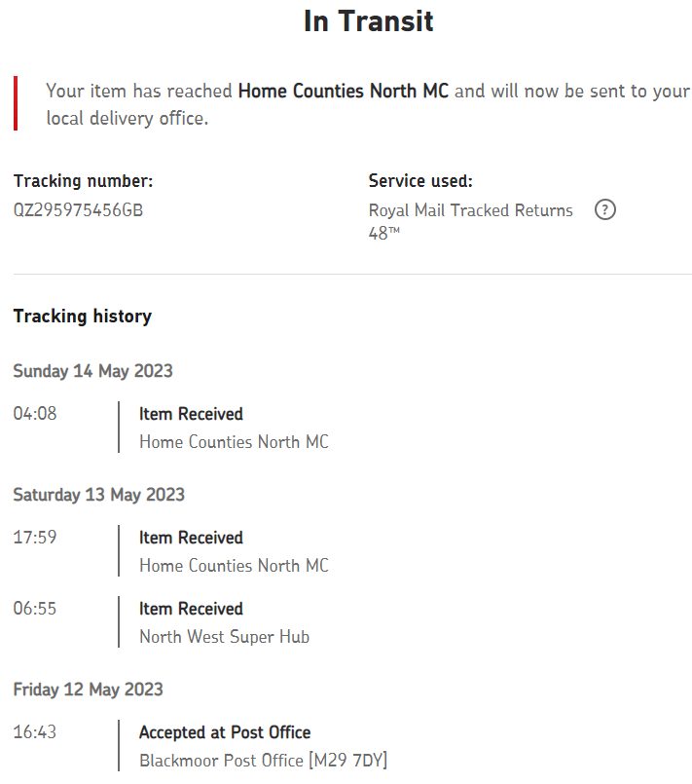Click the In Transit heading
This screenshot has width=692, height=784.
(x=369, y=20)
